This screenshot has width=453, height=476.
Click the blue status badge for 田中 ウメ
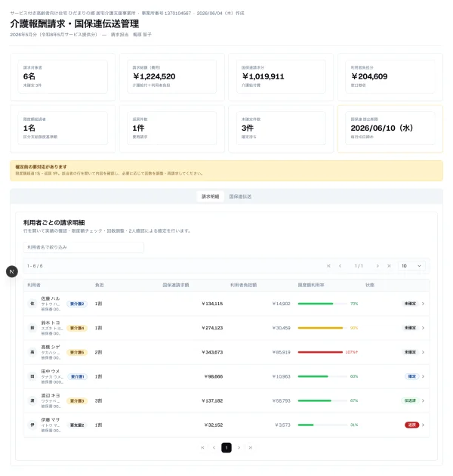coord(411,376)
